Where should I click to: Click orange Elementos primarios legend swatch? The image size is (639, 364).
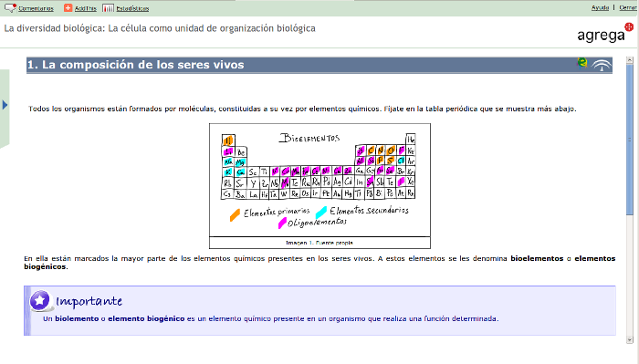235,215
